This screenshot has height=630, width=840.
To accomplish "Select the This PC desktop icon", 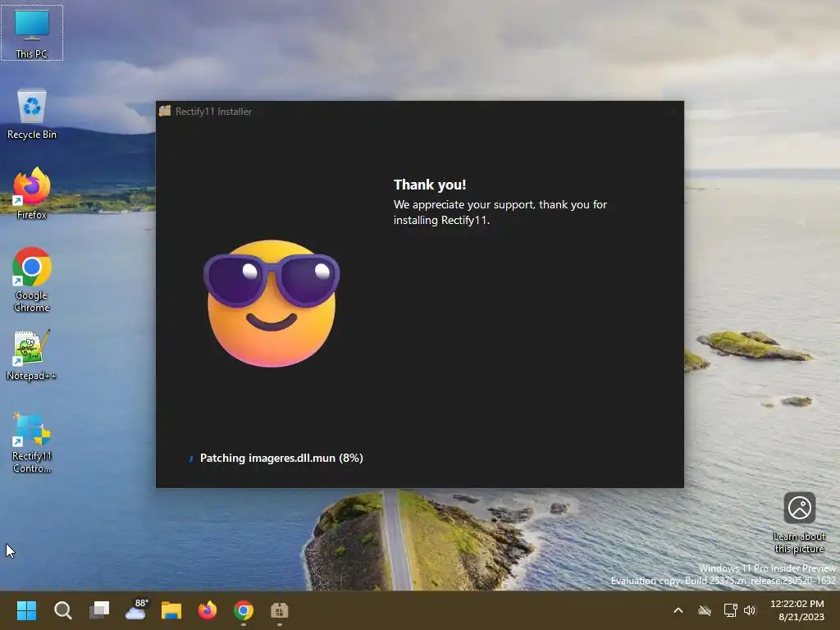I will [x=32, y=33].
